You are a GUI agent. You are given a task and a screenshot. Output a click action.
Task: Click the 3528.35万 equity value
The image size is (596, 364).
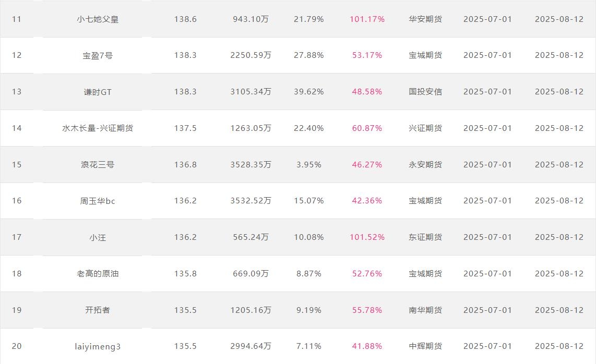tap(251, 164)
